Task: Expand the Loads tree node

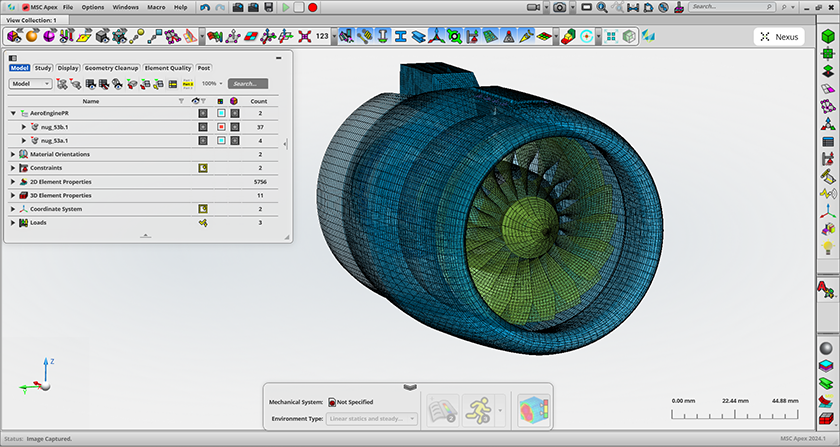Action: click(x=12, y=222)
